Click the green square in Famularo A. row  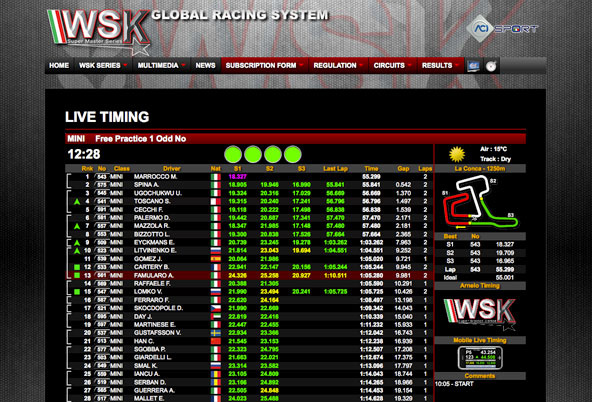click(77, 276)
